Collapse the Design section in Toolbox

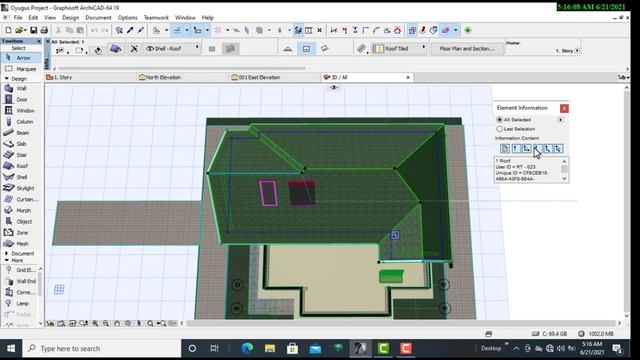tap(7, 79)
